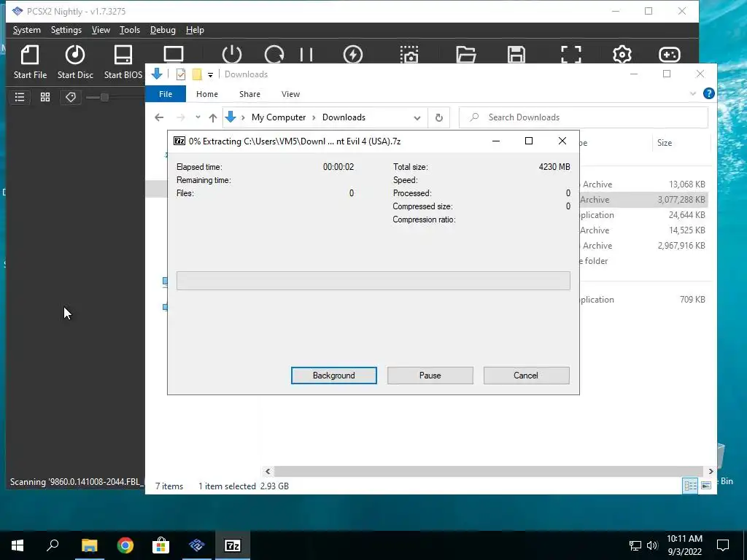Viewport: 747px width, 560px height.
Task: Click the Properties quick access checkmark icon
Action: coord(181,74)
